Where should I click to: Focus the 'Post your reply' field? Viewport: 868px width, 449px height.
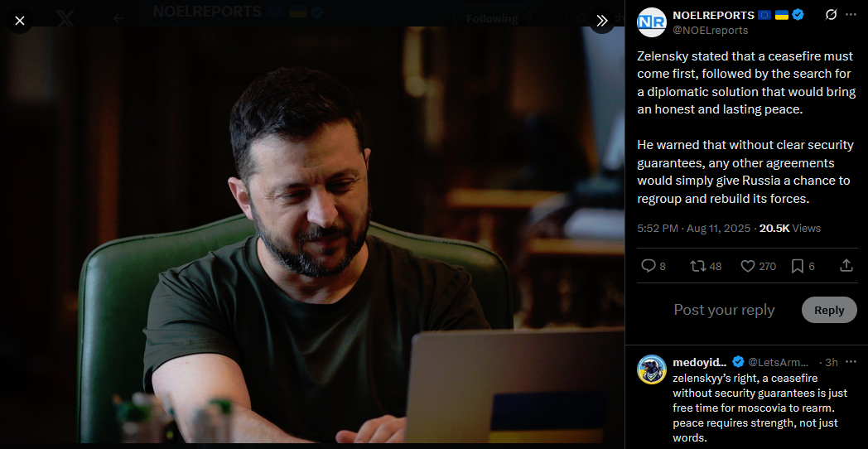click(x=724, y=310)
